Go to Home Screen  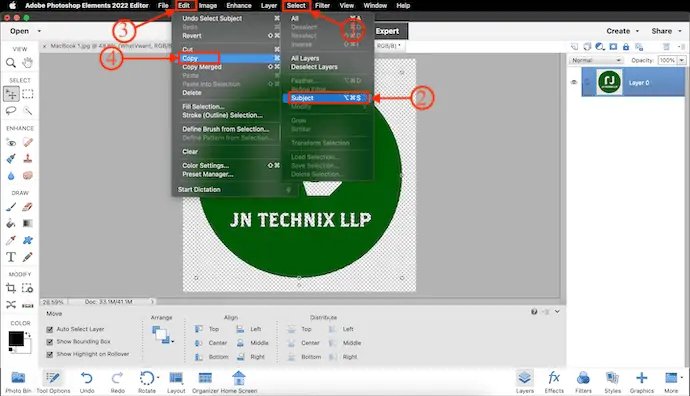(x=239, y=382)
